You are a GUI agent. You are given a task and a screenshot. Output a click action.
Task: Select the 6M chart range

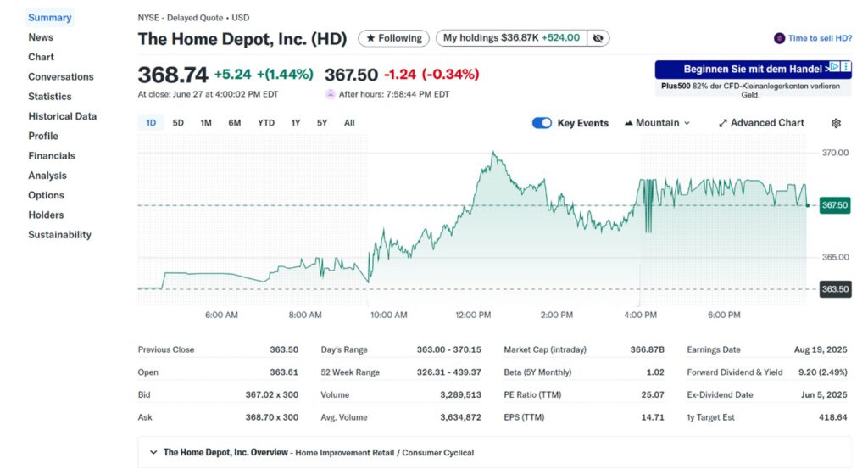click(235, 123)
